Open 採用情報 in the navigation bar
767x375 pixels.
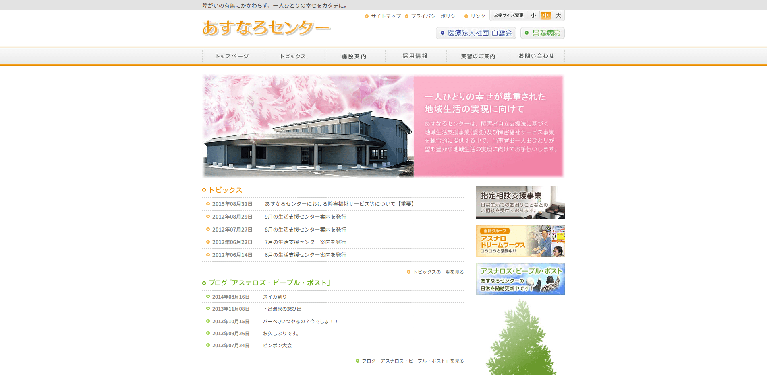click(x=415, y=56)
